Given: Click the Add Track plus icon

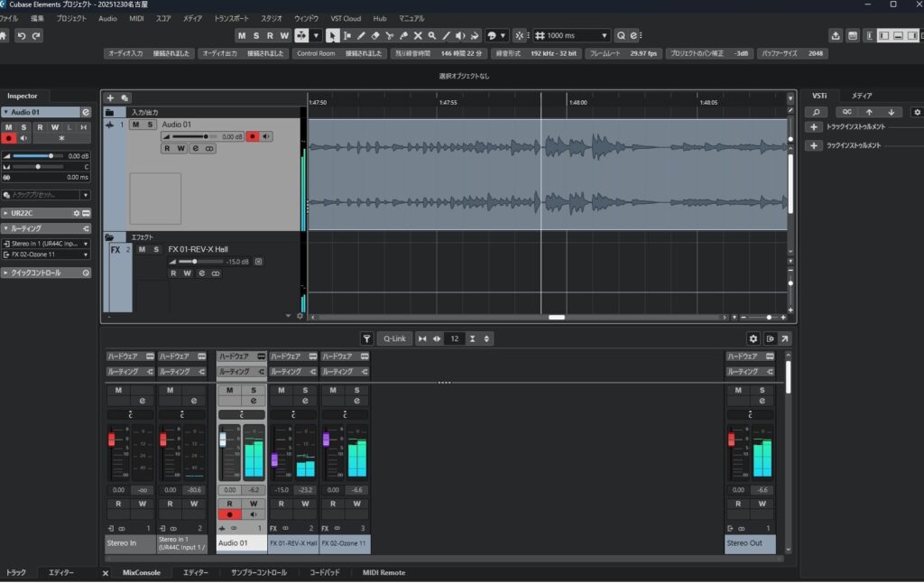Looking at the screenshot, I should click(110, 97).
